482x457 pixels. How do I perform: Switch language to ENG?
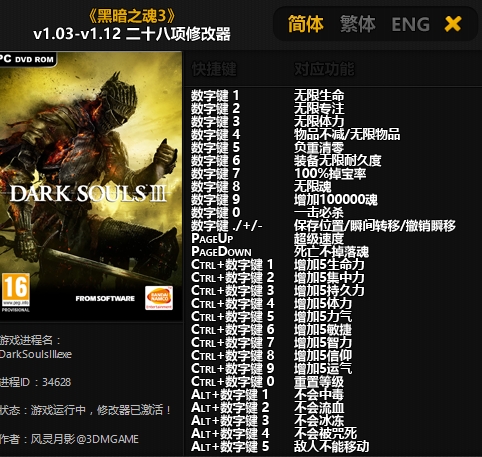[410, 24]
